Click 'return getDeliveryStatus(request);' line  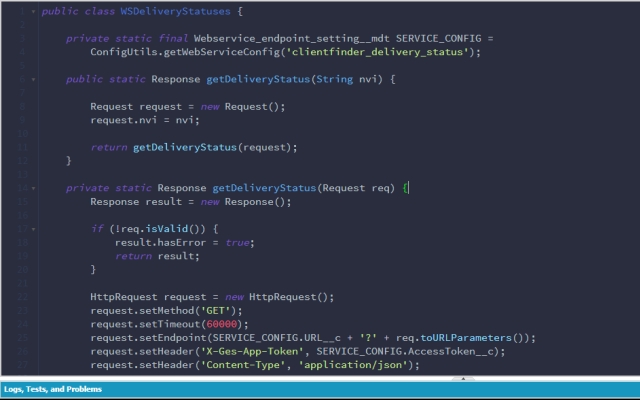pyautogui.click(x=194, y=147)
